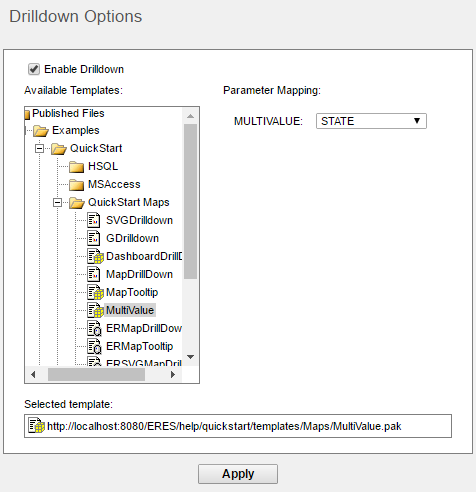Uncheck the Enable Drilldown checkbox
Viewport: 476px width, 492px height.
pos(34,69)
